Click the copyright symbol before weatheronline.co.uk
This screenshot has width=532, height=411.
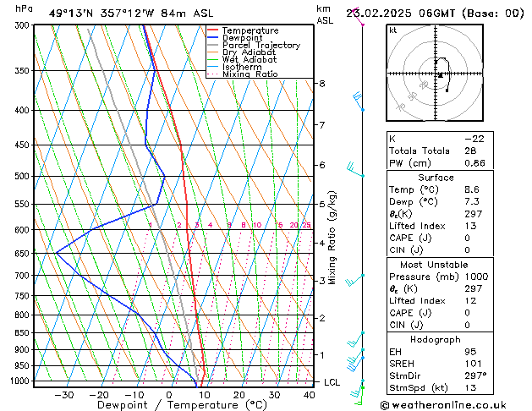pos(386,404)
